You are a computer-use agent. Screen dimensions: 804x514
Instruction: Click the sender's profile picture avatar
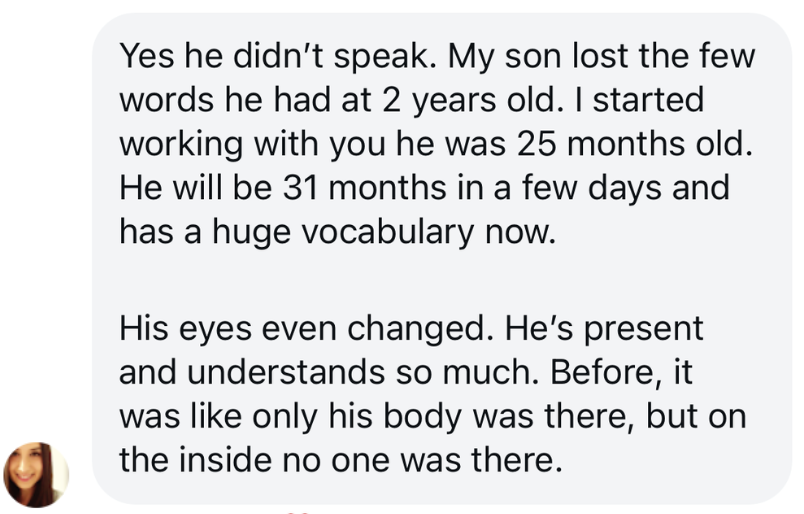(x=37, y=473)
